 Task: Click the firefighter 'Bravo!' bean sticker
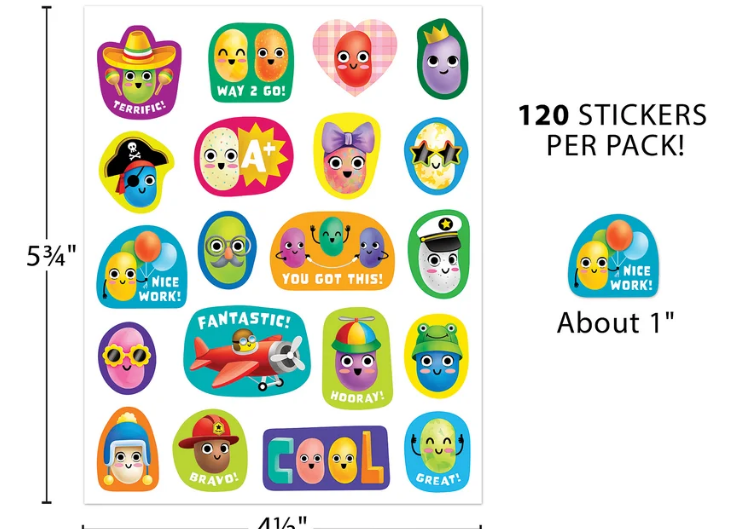[x=210, y=450]
